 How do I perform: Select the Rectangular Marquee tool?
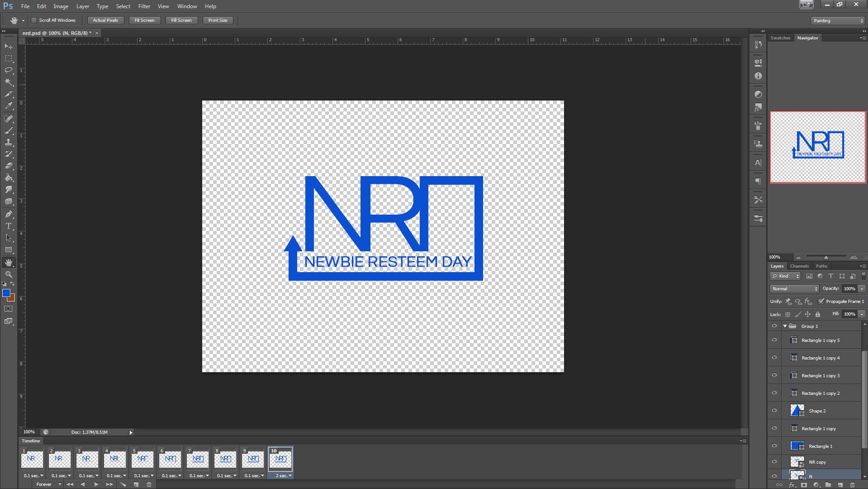point(9,58)
